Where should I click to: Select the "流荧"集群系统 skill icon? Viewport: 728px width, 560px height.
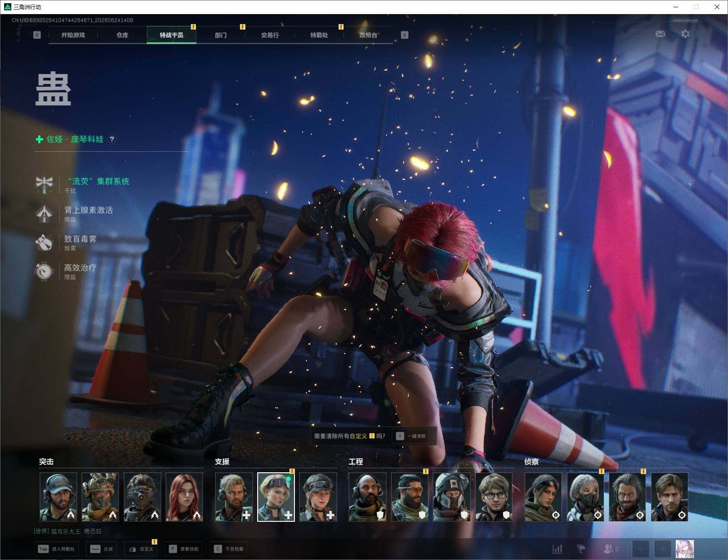coord(44,184)
